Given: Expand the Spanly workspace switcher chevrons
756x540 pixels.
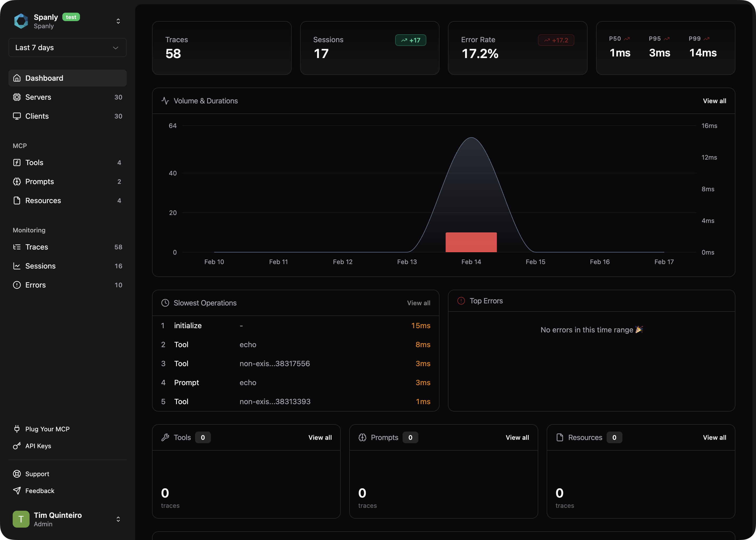Looking at the screenshot, I should pos(118,21).
